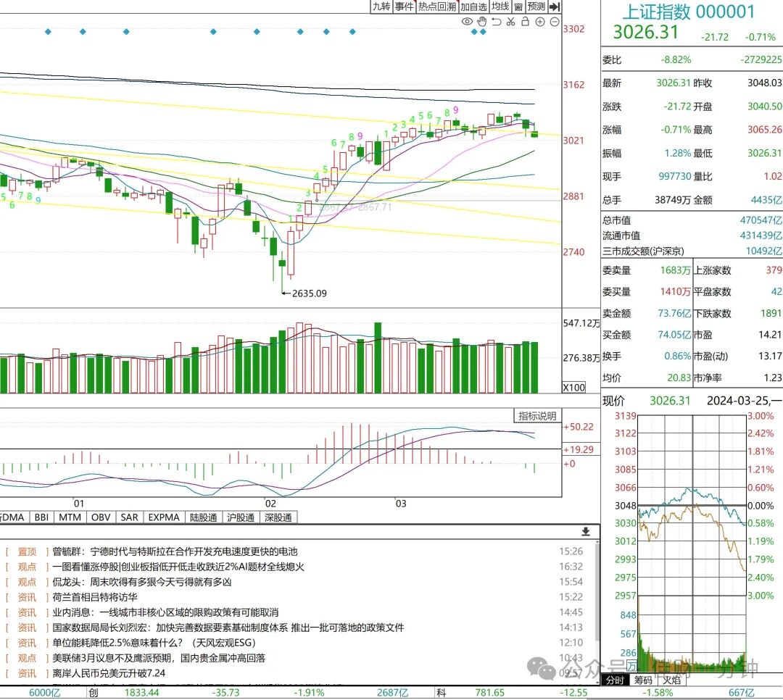The image size is (783, 700).
Task: Open news about 宁德时代与特斯拉 battery
Action: click(175, 551)
